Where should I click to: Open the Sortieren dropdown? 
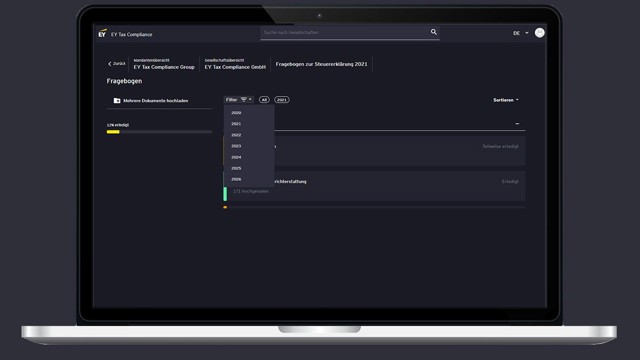pyautogui.click(x=506, y=100)
